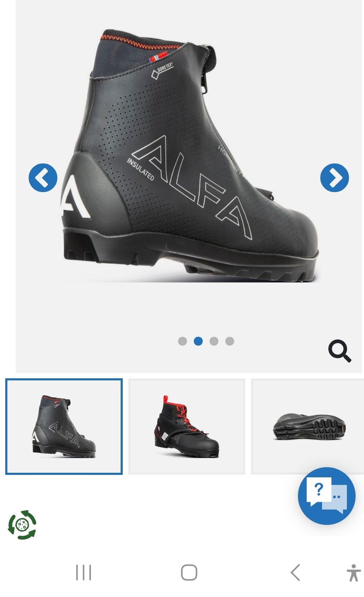Tap the Android home button
The width and height of the screenshot is (364, 597).
coord(189,572)
